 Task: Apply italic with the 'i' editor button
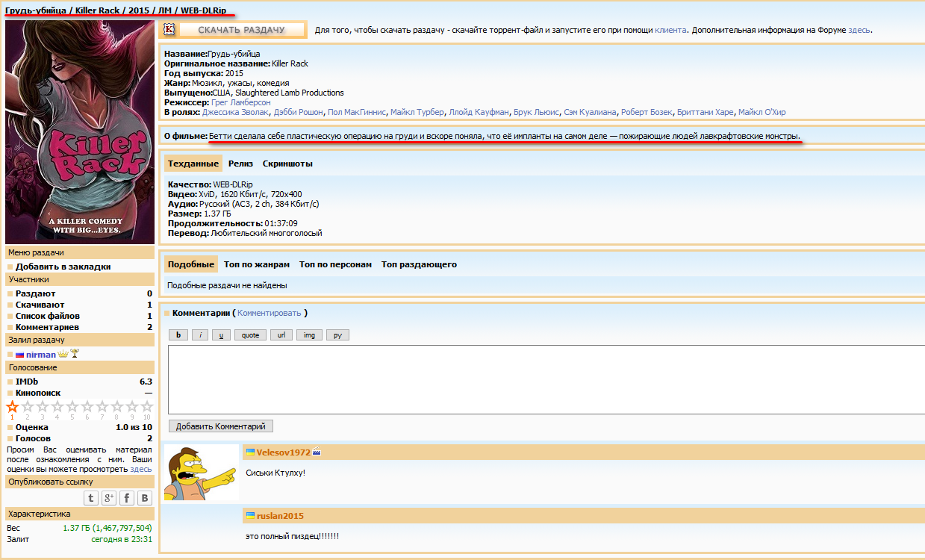click(199, 335)
